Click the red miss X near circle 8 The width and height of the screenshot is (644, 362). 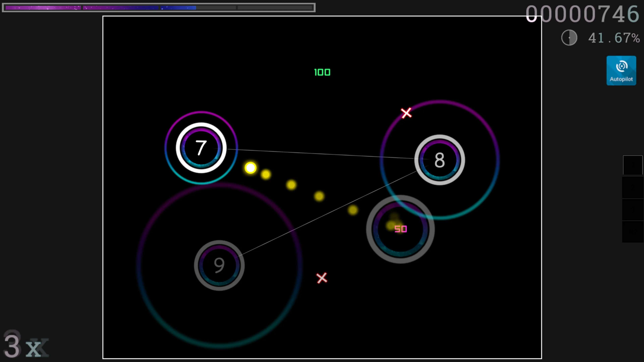tap(406, 113)
